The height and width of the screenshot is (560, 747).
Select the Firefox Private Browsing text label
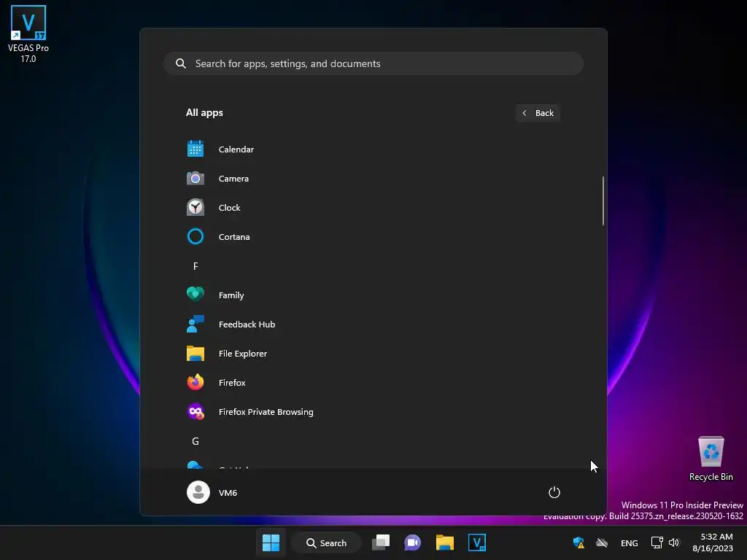coord(266,412)
